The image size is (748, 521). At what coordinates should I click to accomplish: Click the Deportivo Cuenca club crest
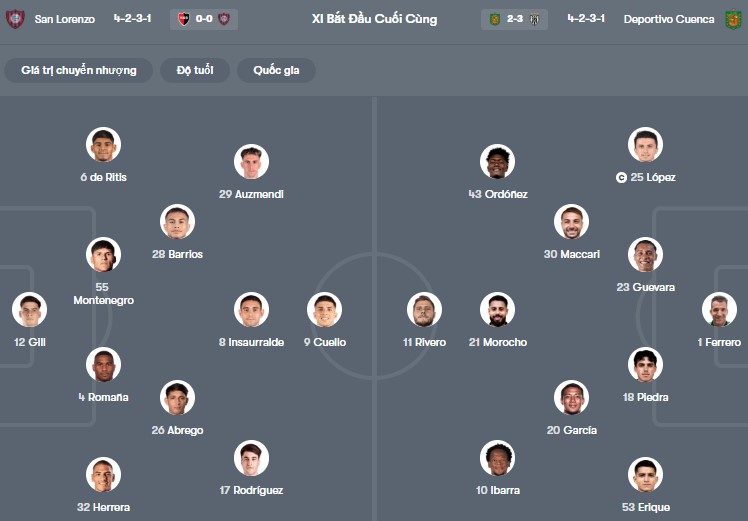pyautogui.click(x=734, y=19)
